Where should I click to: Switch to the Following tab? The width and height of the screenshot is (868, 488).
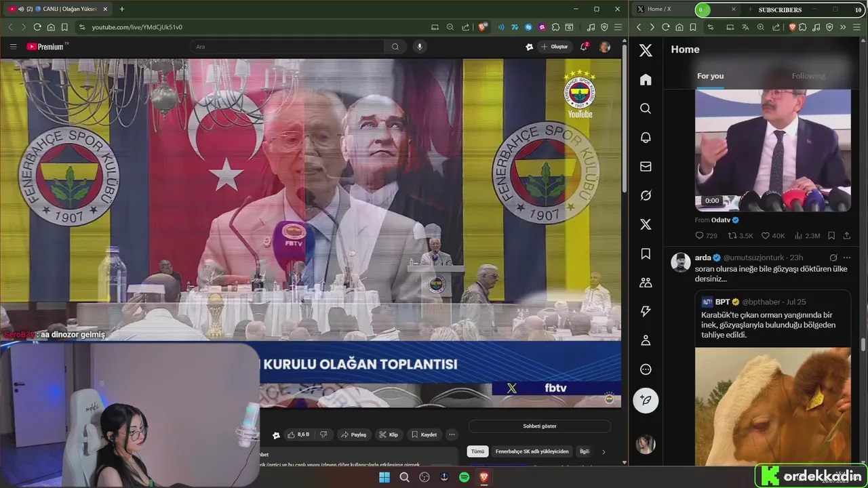[808, 76]
